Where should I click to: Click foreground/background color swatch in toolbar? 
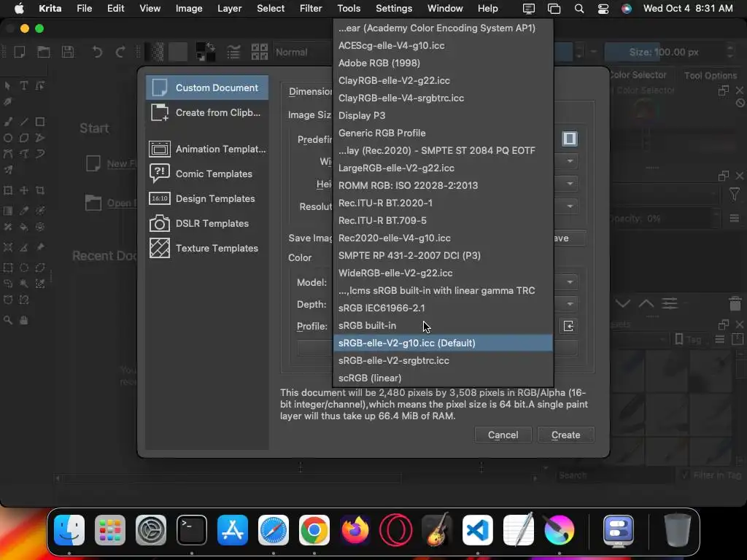coord(206,52)
